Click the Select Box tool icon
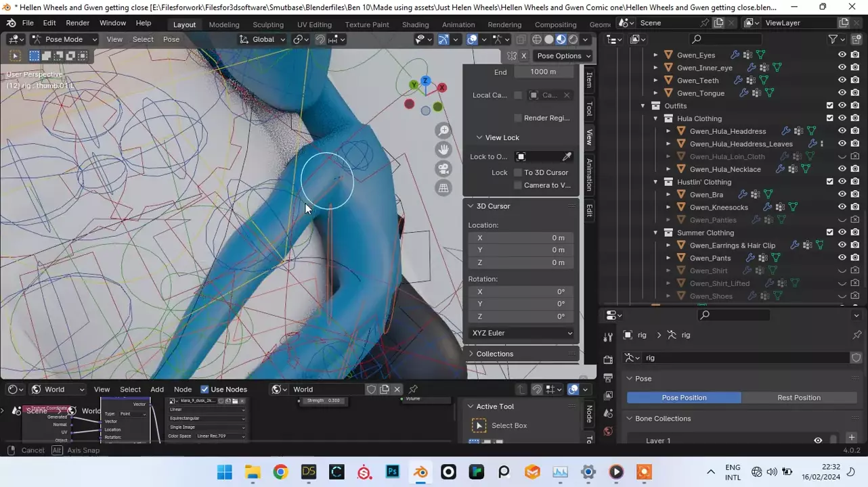 [x=479, y=425]
